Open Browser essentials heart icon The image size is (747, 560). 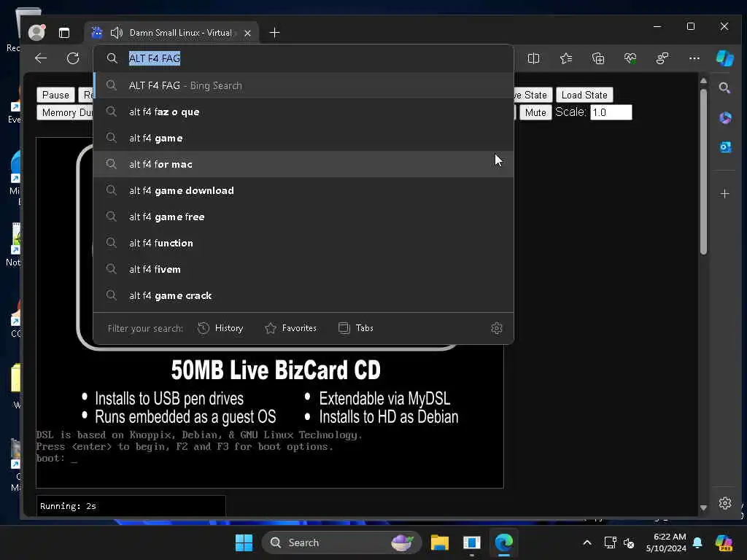630,58
